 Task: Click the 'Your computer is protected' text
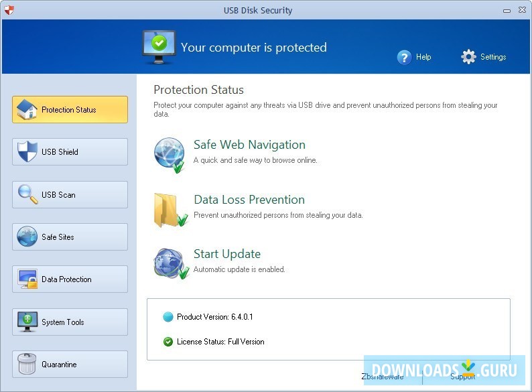(x=254, y=48)
